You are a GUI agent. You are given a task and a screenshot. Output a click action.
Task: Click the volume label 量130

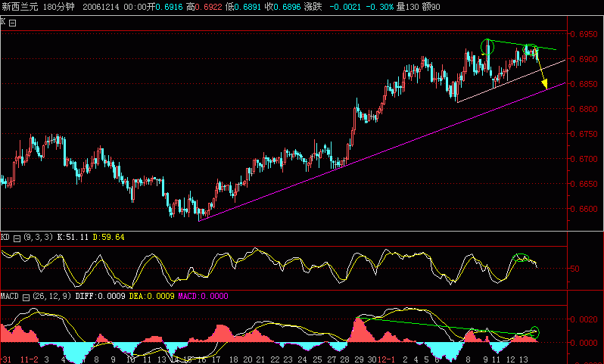pyautogui.click(x=407, y=7)
